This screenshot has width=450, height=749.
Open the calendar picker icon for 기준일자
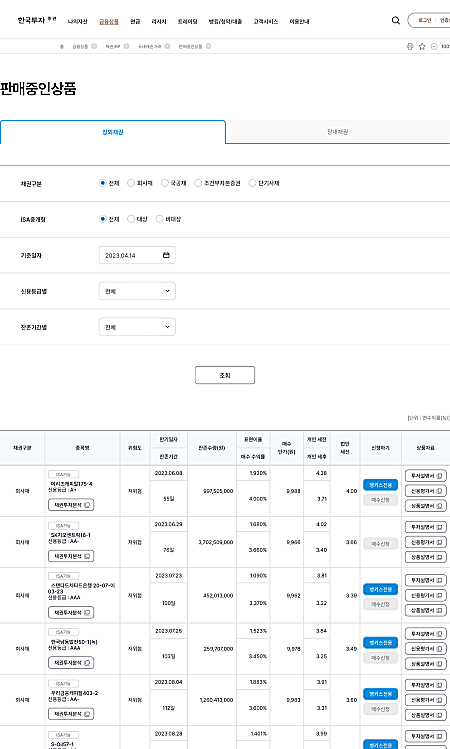tap(166, 255)
